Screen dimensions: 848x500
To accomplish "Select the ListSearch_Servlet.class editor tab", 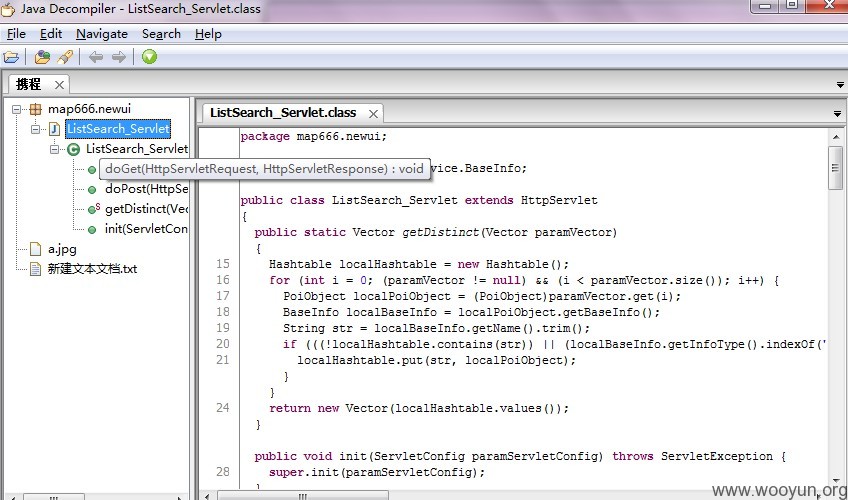I will tap(283, 112).
